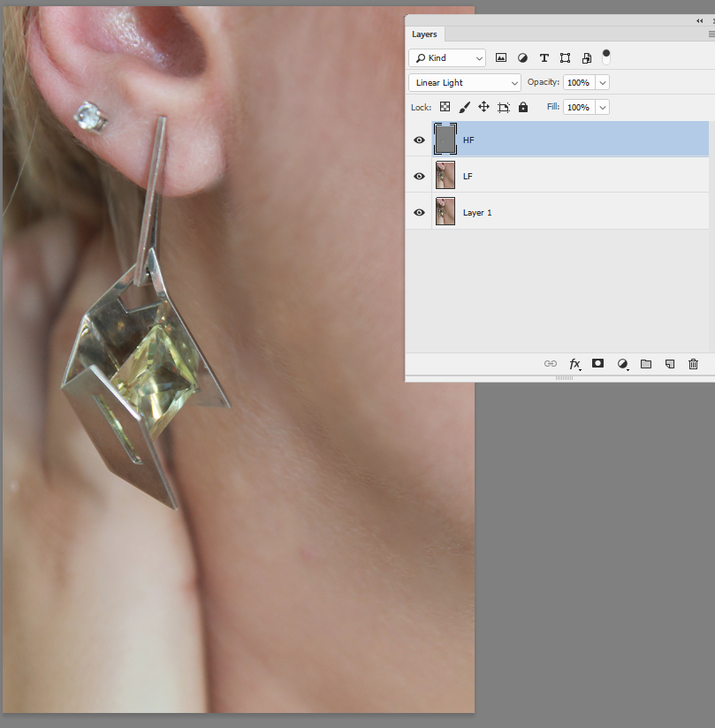Screen dimensions: 715x728
Task: Prevent auto-nesting in artboards lock
Action: pos(504,108)
